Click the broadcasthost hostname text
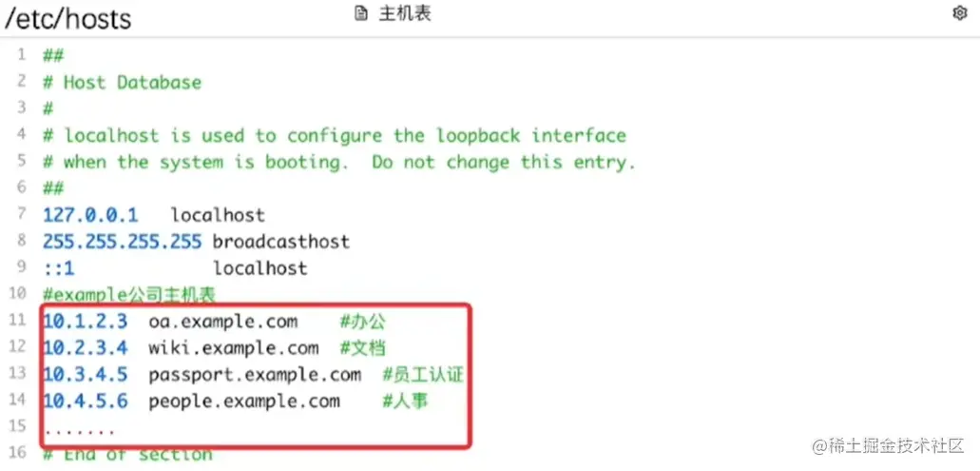The image size is (980, 471). coord(281,242)
